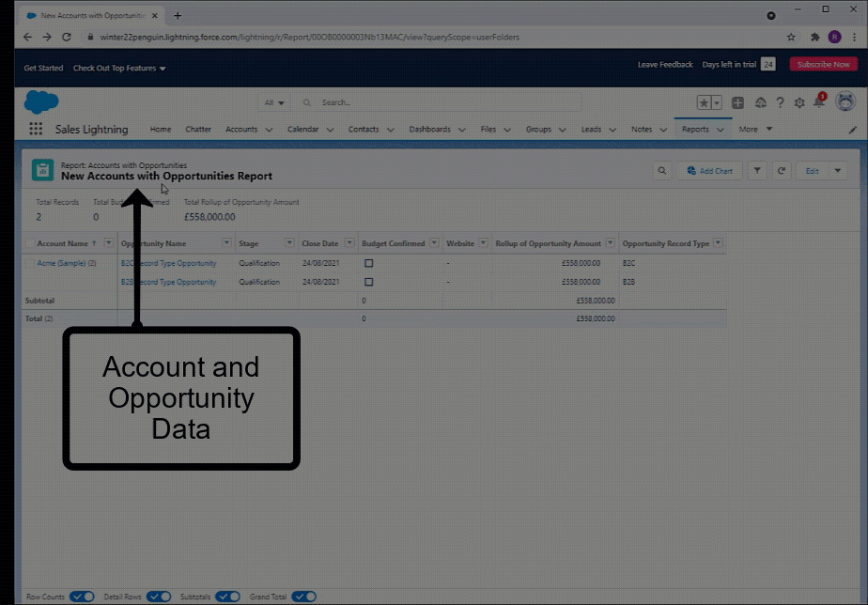Disable the Subtotals toggle
868x605 pixels.
pyautogui.click(x=227, y=597)
